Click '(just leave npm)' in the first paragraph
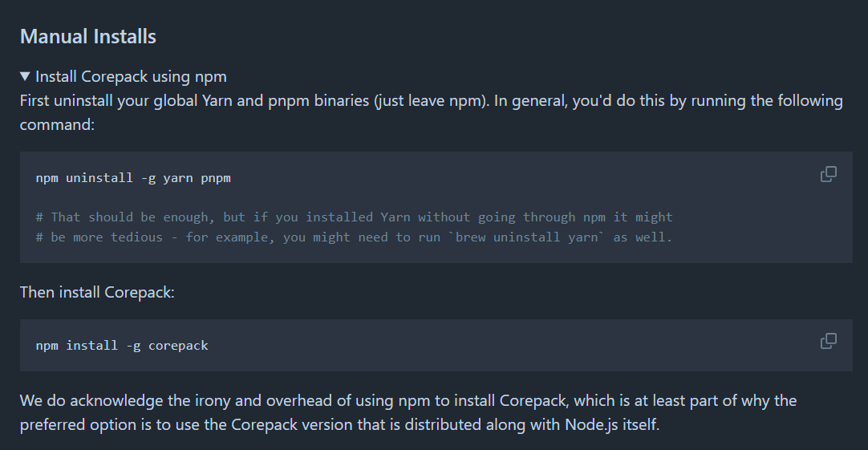Image resolution: width=868 pixels, height=450 pixels. point(432,101)
